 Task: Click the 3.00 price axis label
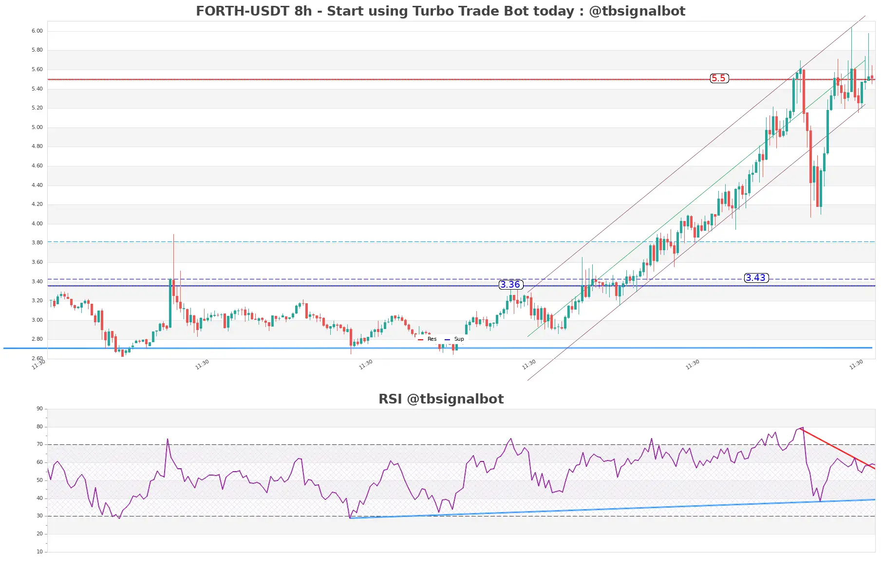pyautogui.click(x=37, y=320)
